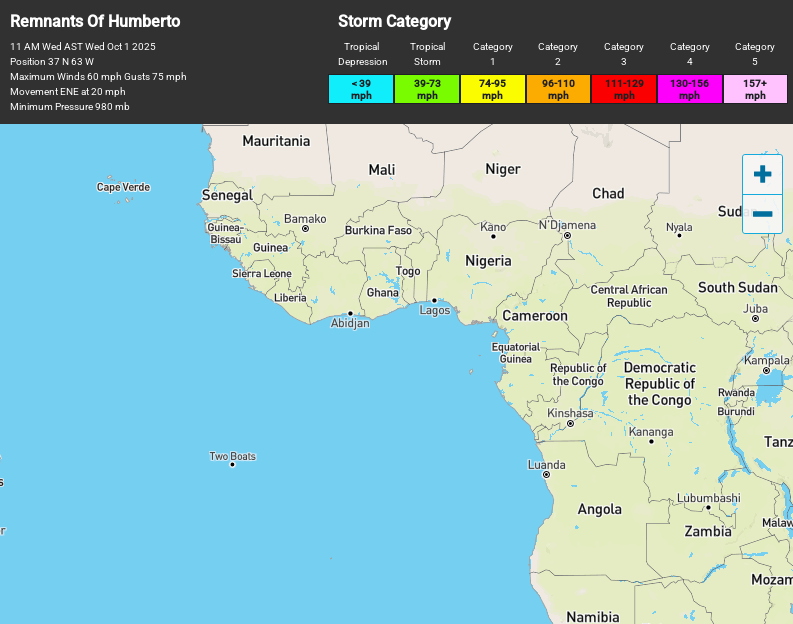This screenshot has width=793, height=624.
Task: Click the Lagos city marker
Action: (434, 301)
